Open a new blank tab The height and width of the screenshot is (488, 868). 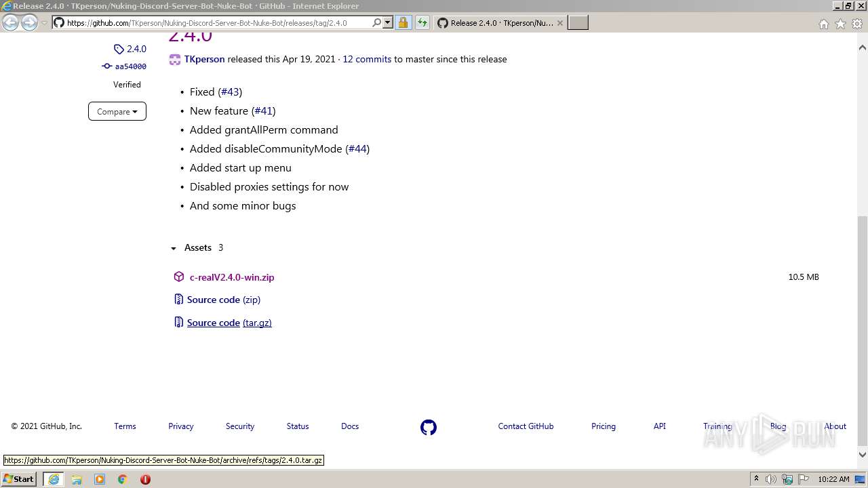578,22
